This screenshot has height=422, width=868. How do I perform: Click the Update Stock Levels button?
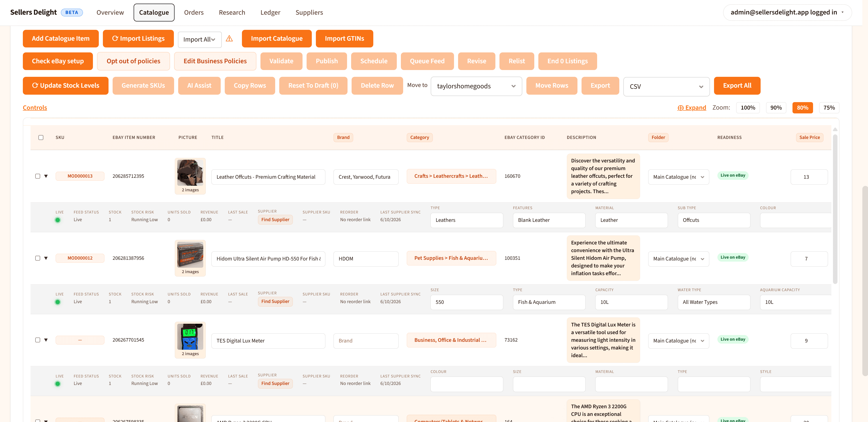pyautogui.click(x=66, y=86)
